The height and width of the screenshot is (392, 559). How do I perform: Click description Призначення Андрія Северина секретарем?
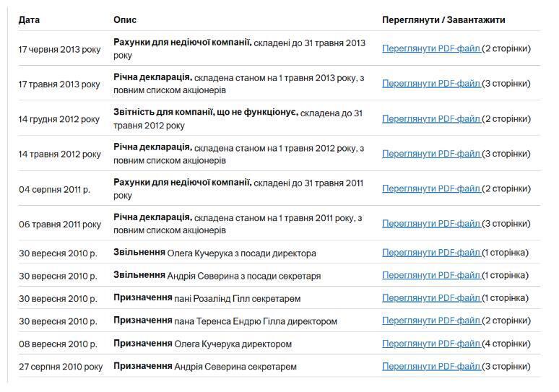coord(205,367)
